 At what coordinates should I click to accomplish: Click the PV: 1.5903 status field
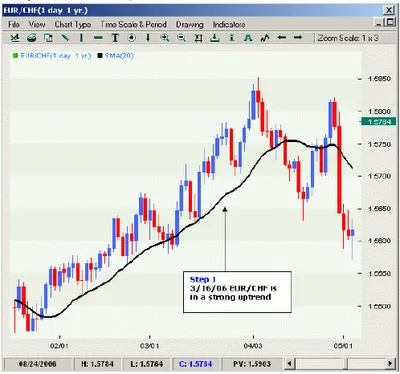coord(252,364)
